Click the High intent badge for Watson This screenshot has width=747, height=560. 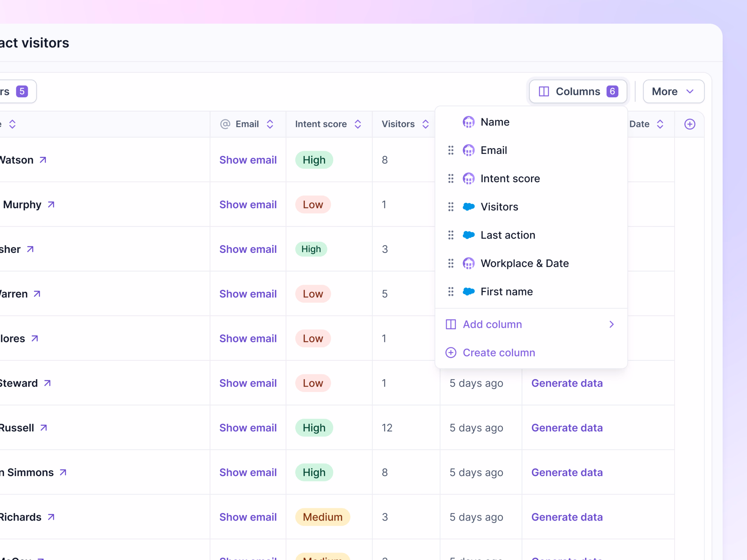point(314,160)
